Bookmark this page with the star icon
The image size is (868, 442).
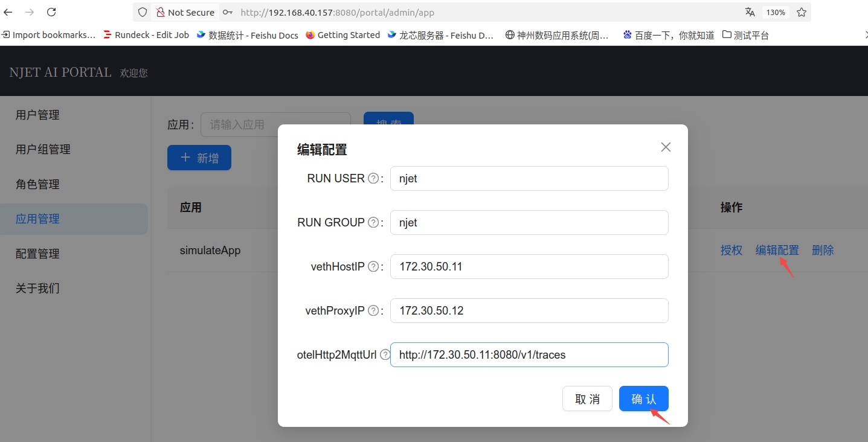coord(801,12)
